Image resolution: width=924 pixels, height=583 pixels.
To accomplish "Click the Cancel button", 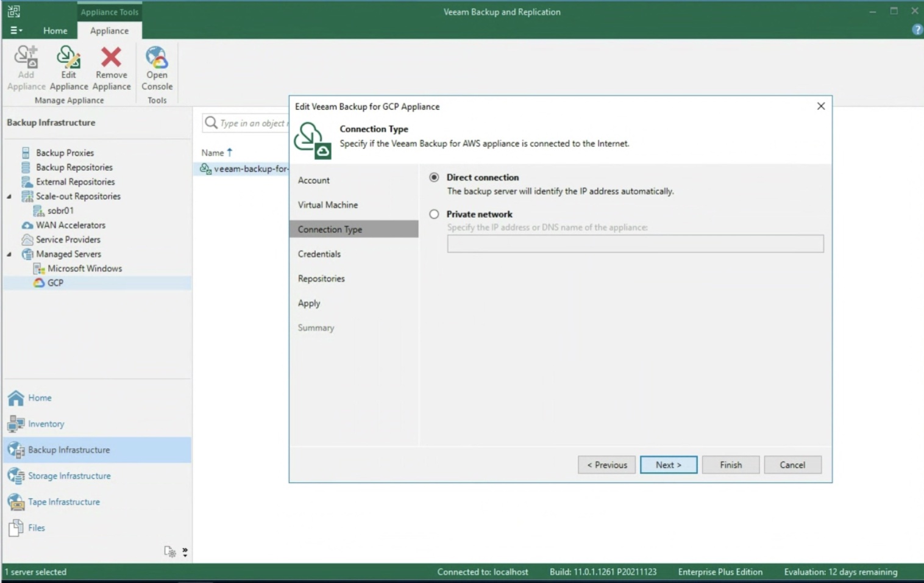I will [792, 465].
